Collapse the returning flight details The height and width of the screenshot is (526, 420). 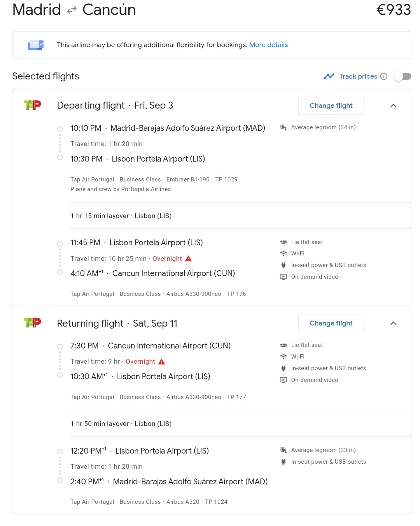click(x=393, y=323)
